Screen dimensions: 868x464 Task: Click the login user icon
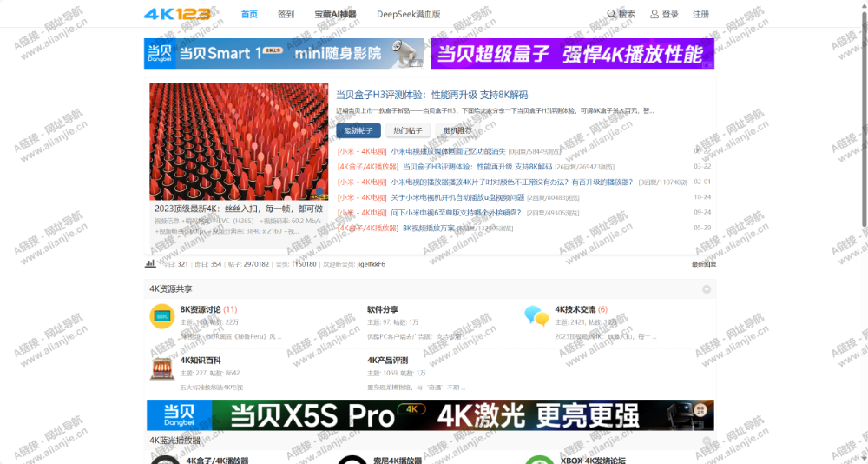[x=654, y=14]
